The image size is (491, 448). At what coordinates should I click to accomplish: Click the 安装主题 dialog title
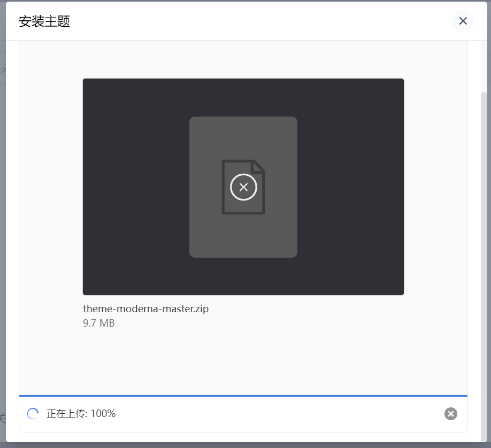pos(44,21)
